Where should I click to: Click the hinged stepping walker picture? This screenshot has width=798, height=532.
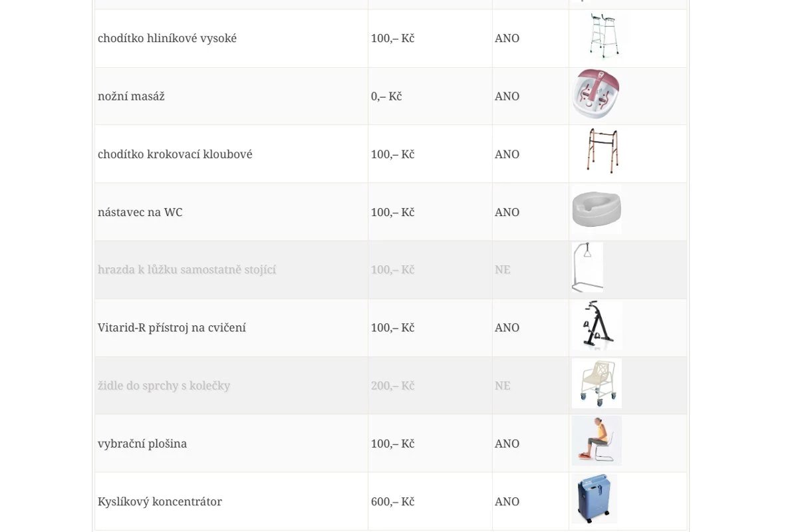(603, 151)
